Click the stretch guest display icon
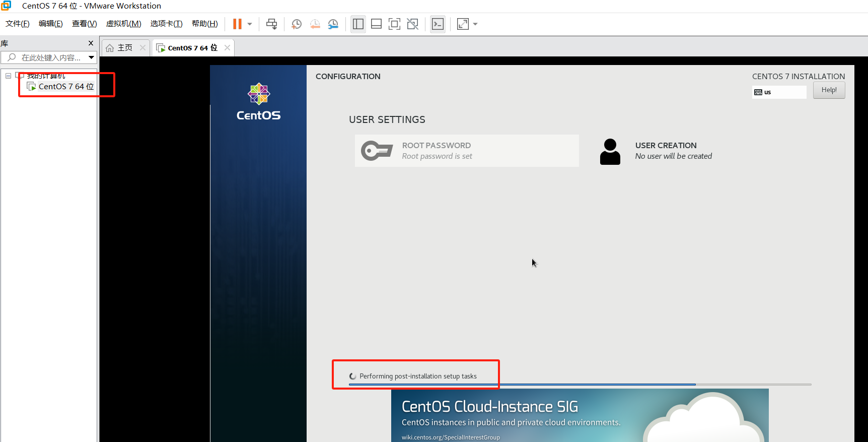The height and width of the screenshot is (442, 868). pyautogui.click(x=463, y=24)
